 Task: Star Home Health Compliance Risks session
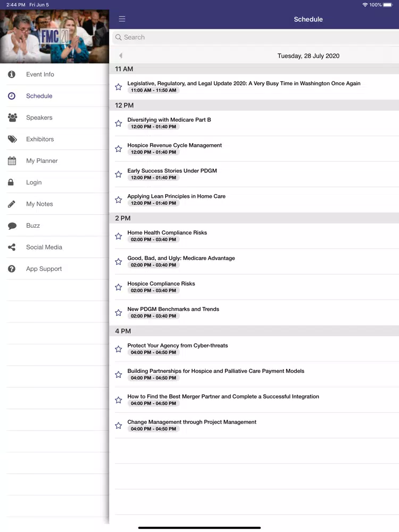(x=119, y=236)
